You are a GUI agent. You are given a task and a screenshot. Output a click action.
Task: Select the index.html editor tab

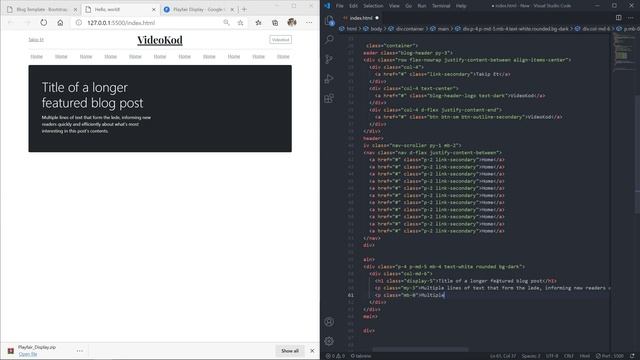(x=361, y=18)
